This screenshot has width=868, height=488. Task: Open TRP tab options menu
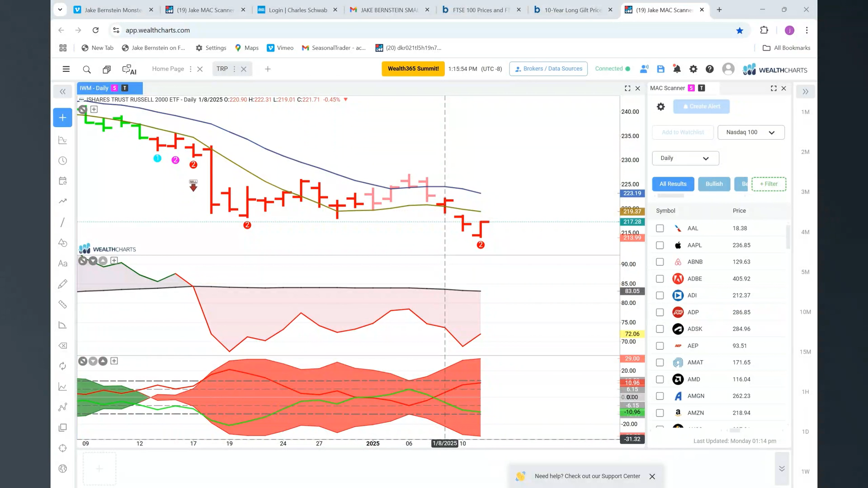click(234, 69)
